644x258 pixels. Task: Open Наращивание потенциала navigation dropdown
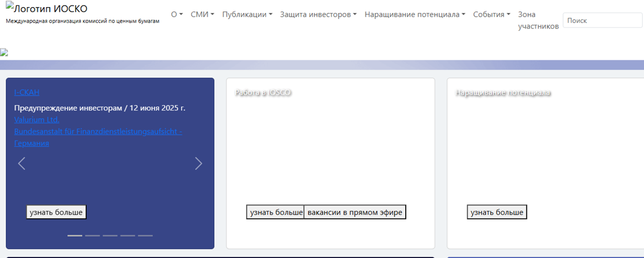point(415,14)
